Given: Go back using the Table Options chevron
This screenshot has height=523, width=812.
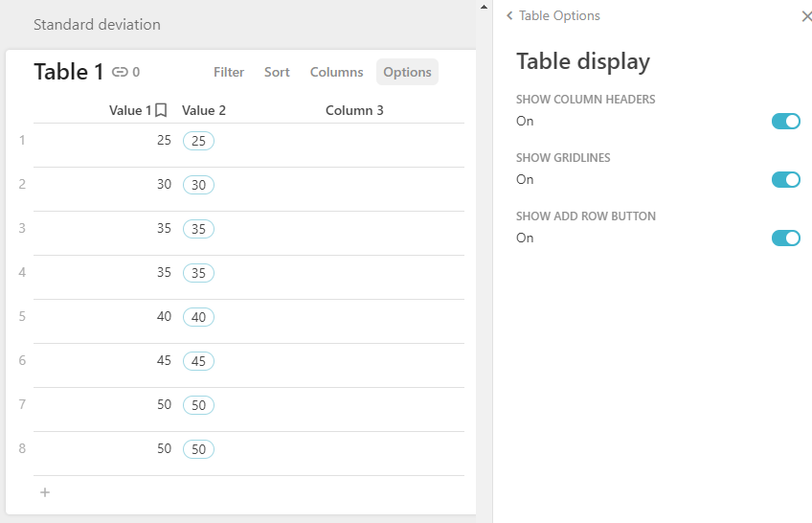Looking at the screenshot, I should (509, 16).
